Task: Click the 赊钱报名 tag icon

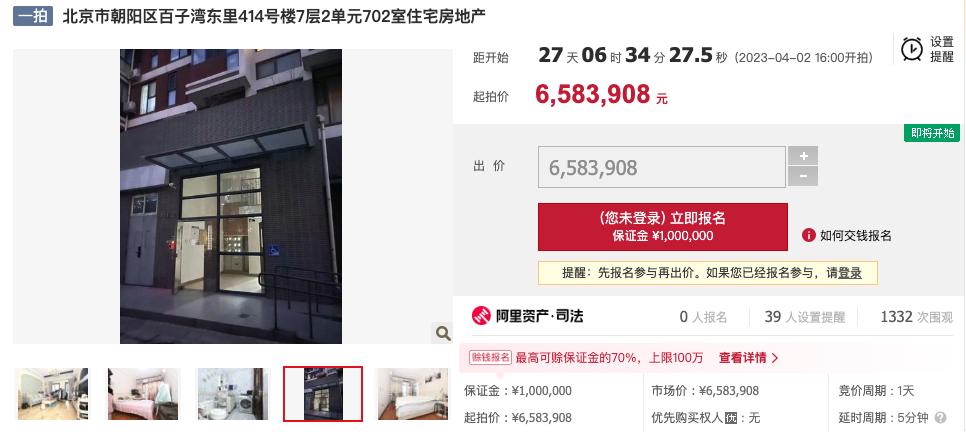Action: click(x=490, y=357)
